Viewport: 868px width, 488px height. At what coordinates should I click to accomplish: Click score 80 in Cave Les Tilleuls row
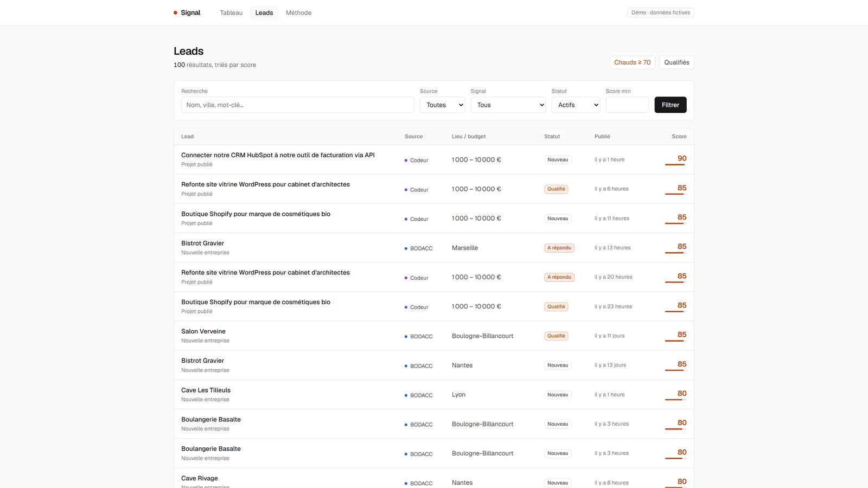682,393
